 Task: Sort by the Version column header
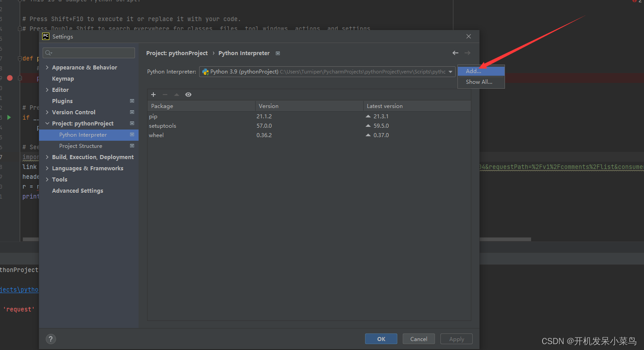309,106
